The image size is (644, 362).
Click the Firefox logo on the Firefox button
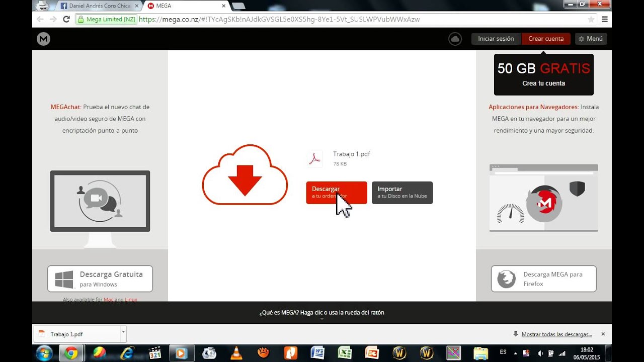point(507,280)
